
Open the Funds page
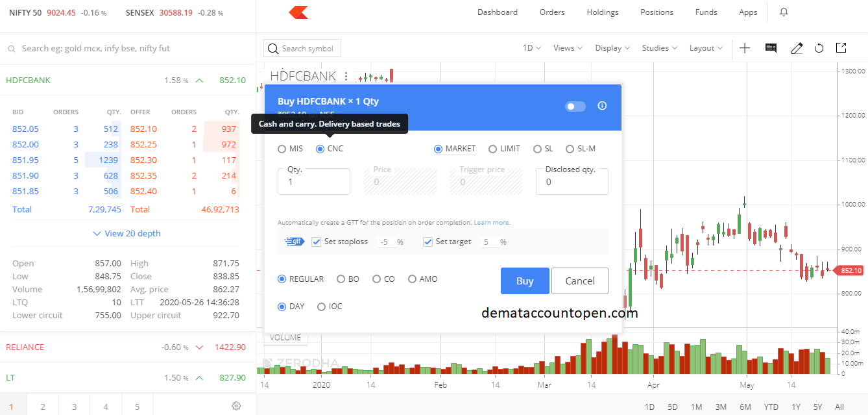[x=706, y=12]
